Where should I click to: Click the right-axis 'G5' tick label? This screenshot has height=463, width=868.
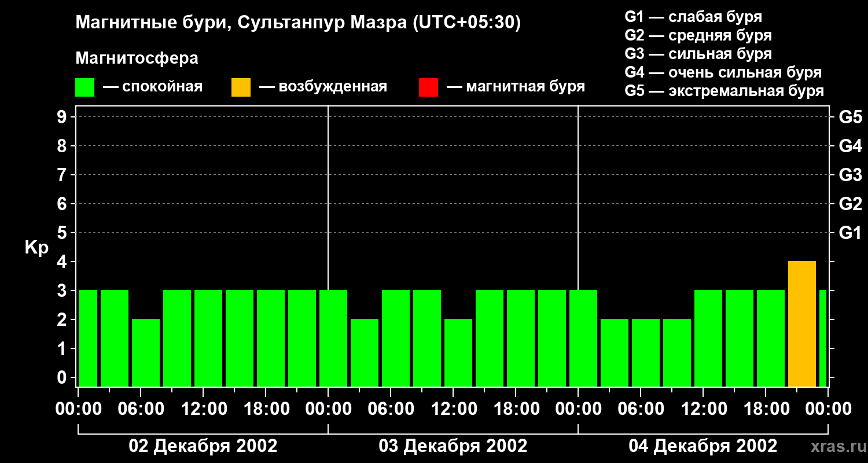pos(850,117)
